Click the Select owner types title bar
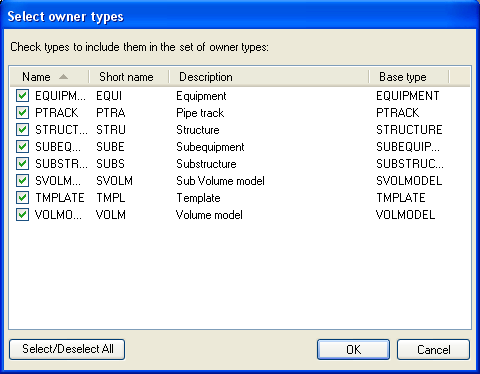Image resolution: width=480 pixels, height=374 pixels. (x=240, y=16)
